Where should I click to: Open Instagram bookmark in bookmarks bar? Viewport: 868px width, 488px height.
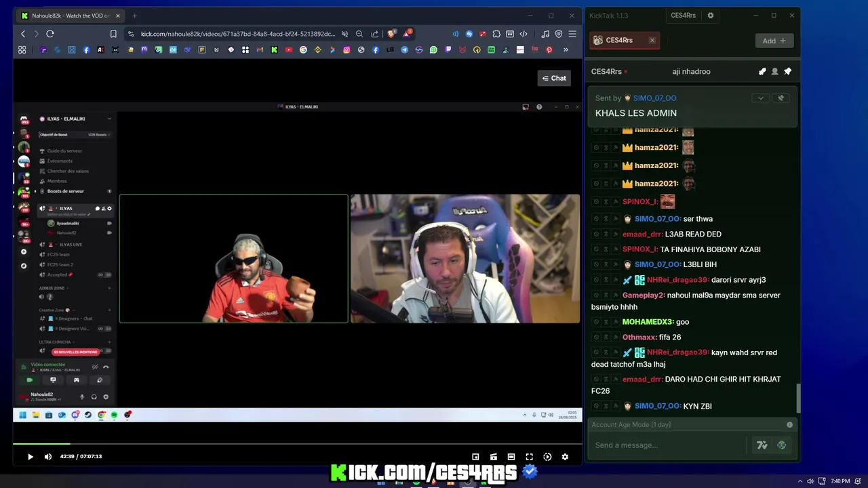[x=347, y=49]
